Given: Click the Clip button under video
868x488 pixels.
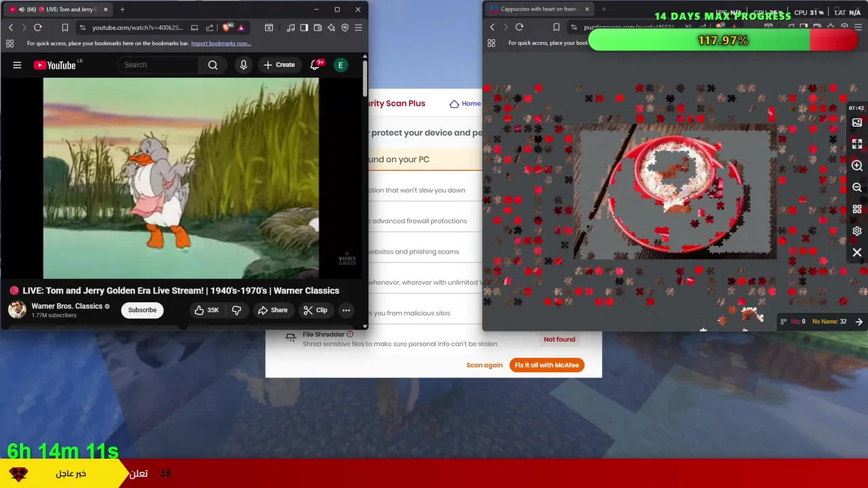Looking at the screenshot, I should point(315,310).
